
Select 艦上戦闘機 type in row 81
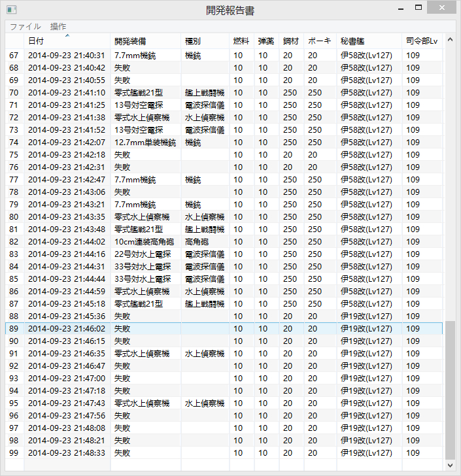[x=205, y=229]
